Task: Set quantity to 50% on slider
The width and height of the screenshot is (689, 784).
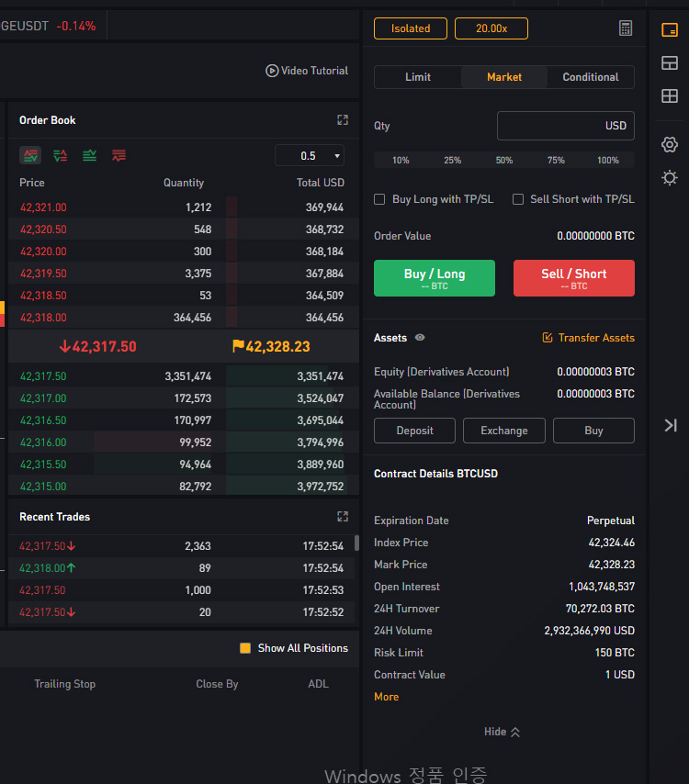Action: (503, 161)
